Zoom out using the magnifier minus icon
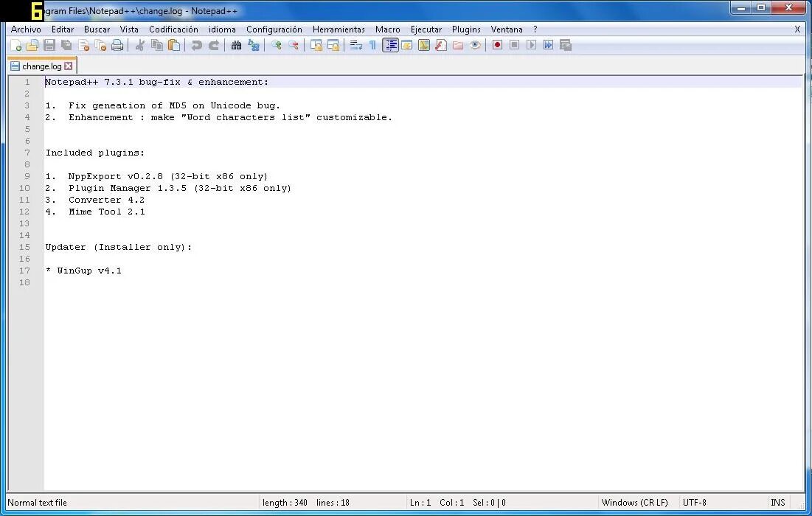This screenshot has height=516, width=812. pyautogui.click(x=293, y=46)
